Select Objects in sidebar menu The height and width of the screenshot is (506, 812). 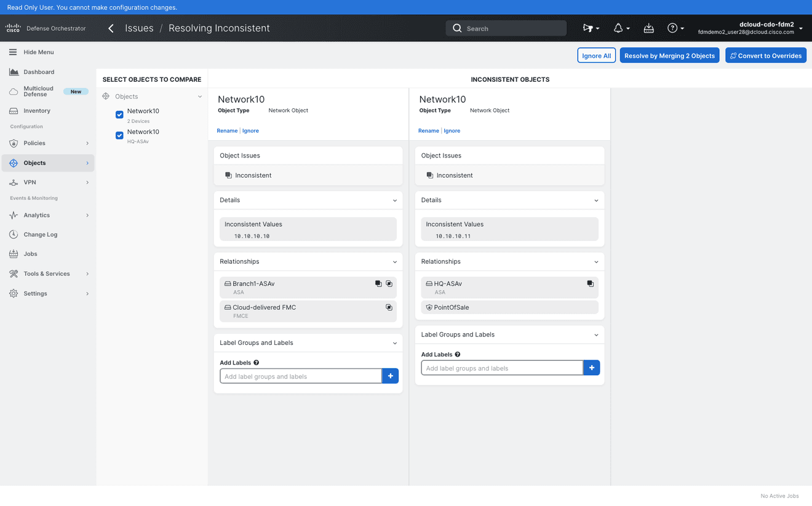coord(47,163)
